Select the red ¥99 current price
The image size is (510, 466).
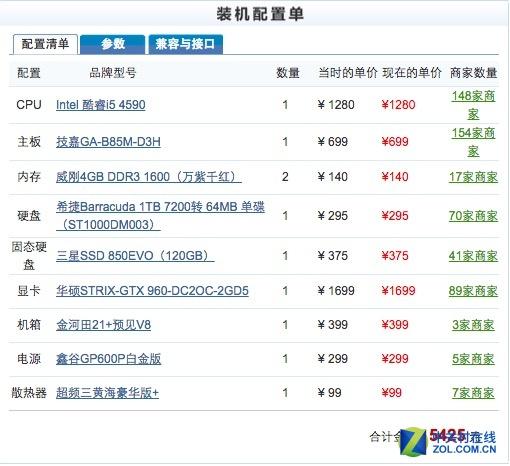392,393
